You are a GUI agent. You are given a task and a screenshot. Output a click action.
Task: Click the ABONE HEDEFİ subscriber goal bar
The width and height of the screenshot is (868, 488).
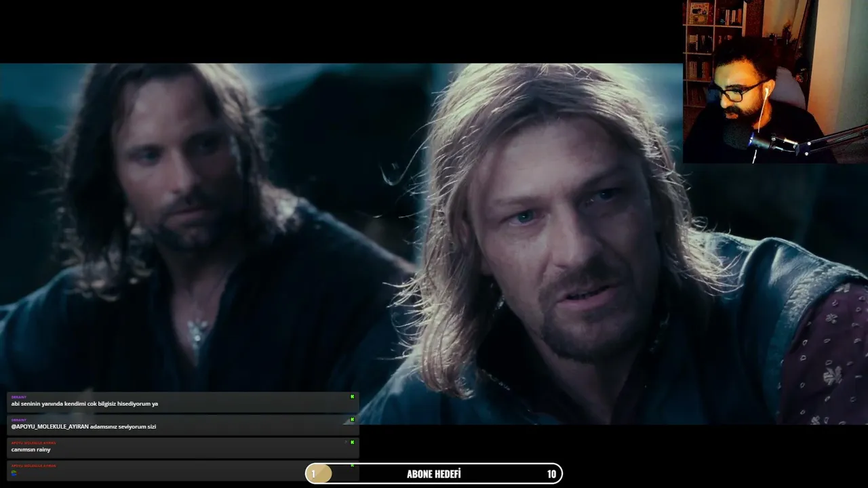[434, 474]
